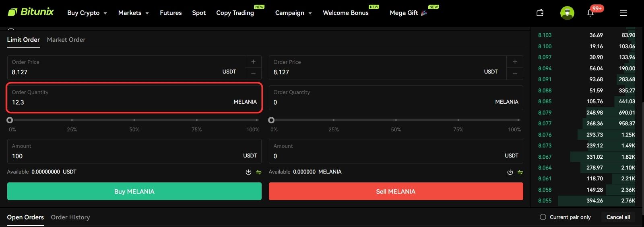Increase the buy order price with plus
Image resolution: width=644 pixels, height=227 pixels.
253,62
